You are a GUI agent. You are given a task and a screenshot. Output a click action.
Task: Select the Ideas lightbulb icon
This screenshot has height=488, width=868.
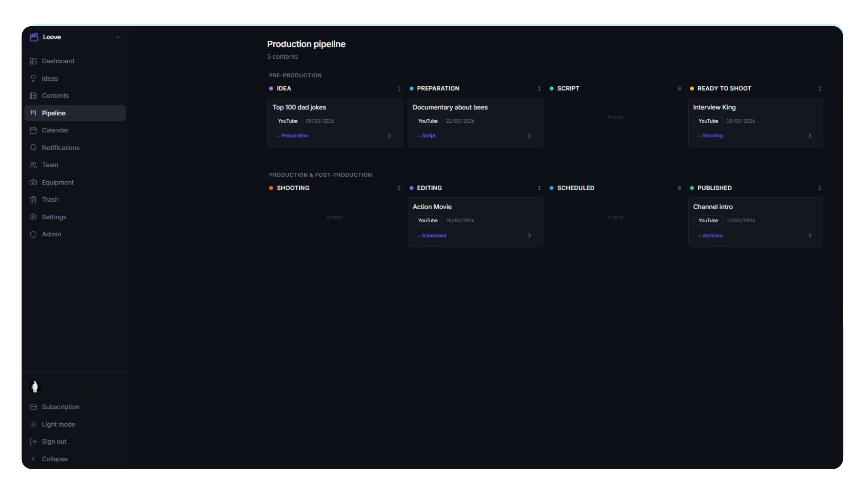(x=33, y=78)
